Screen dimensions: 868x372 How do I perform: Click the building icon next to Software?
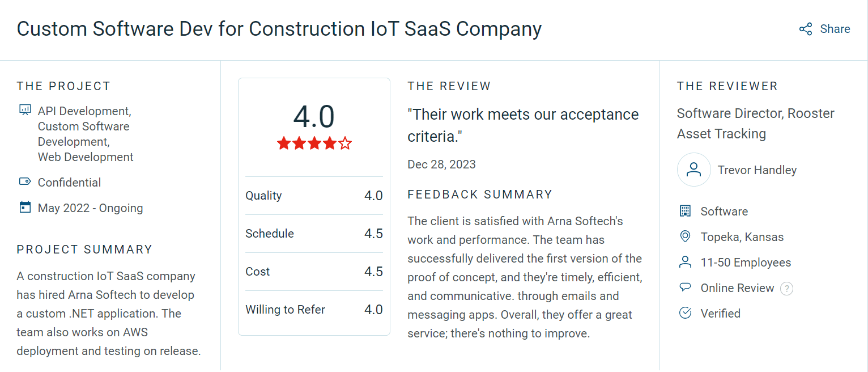pos(685,211)
